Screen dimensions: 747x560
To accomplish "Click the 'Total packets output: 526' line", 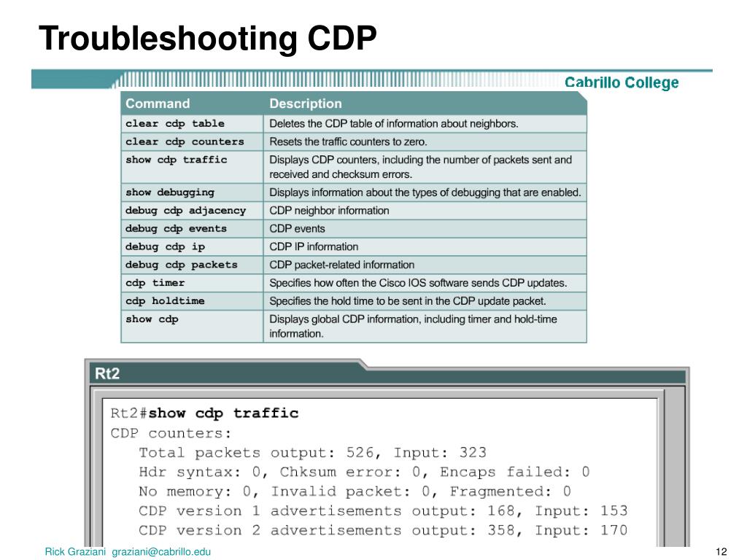I will click(x=312, y=452).
